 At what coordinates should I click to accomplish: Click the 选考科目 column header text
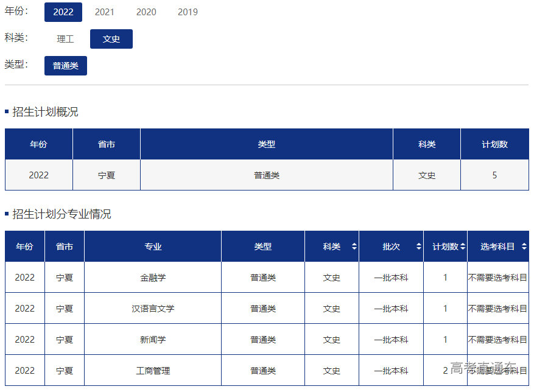[x=497, y=247]
